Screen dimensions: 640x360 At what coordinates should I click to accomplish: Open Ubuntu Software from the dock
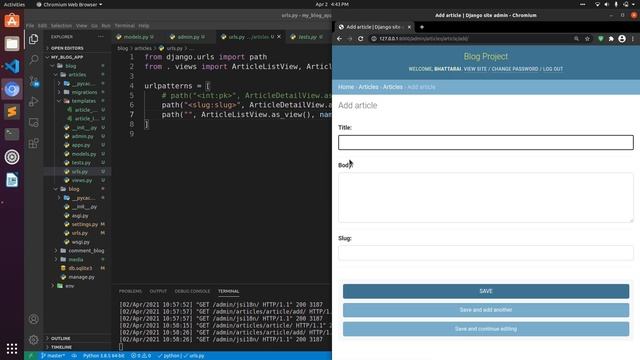pyautogui.click(x=12, y=20)
